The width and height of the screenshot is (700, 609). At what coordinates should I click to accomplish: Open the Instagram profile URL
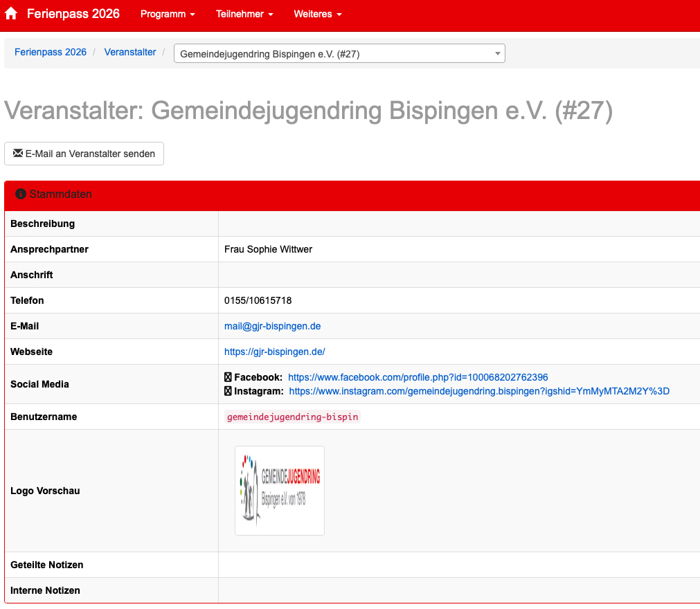[x=479, y=392]
